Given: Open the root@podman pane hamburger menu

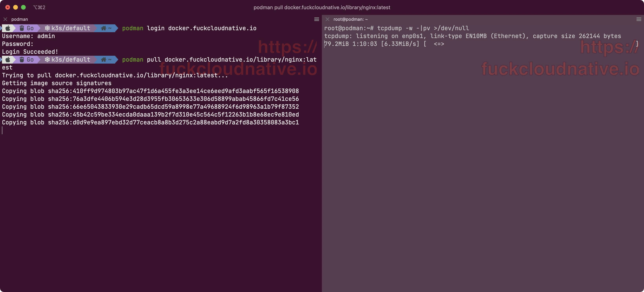Looking at the screenshot, I should pos(639,19).
